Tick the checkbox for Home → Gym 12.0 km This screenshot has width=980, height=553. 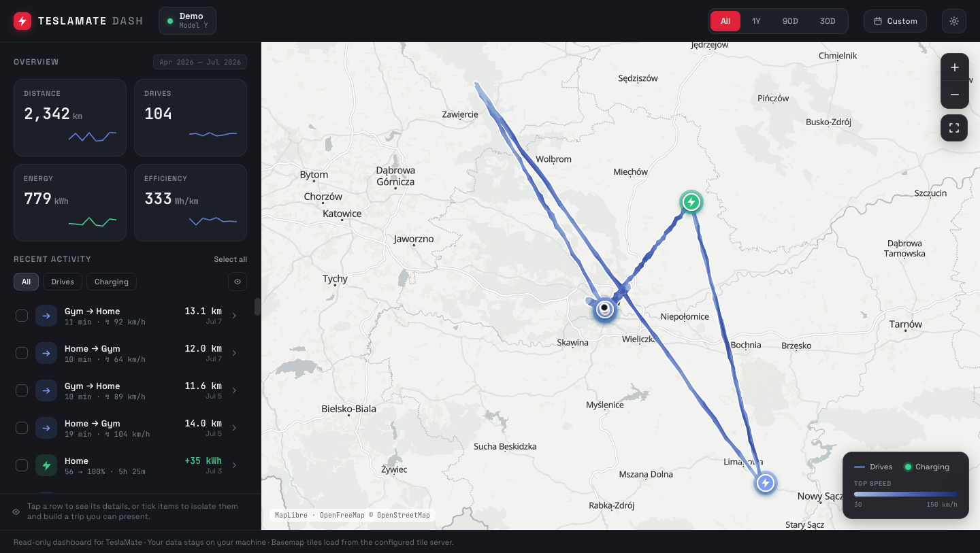click(22, 353)
